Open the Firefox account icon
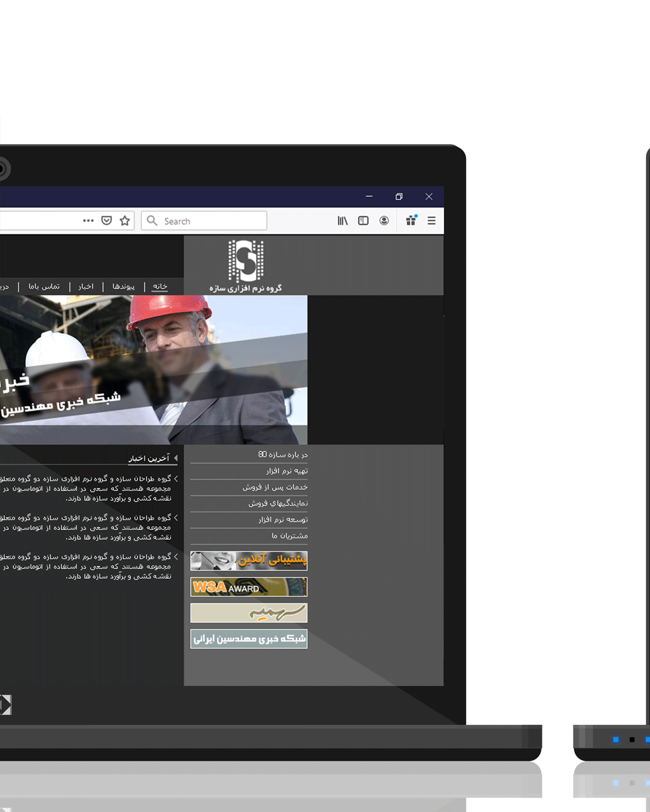This screenshot has width=650, height=812. pos(384,221)
